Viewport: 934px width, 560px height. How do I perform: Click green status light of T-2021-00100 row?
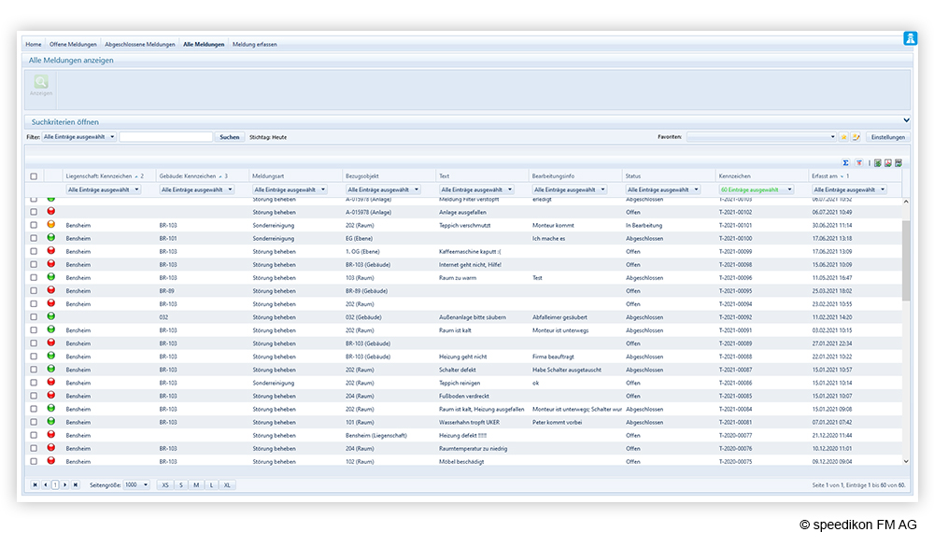pyautogui.click(x=51, y=237)
